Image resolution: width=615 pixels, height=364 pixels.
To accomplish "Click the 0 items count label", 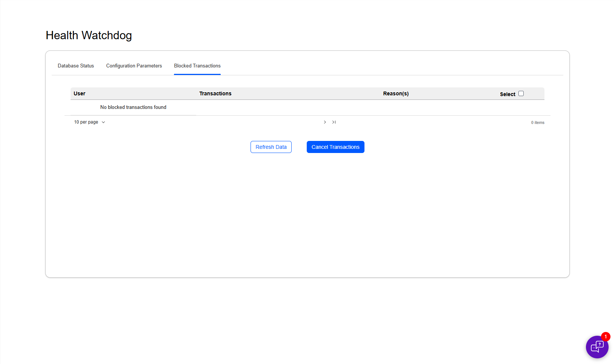I will [x=538, y=122].
